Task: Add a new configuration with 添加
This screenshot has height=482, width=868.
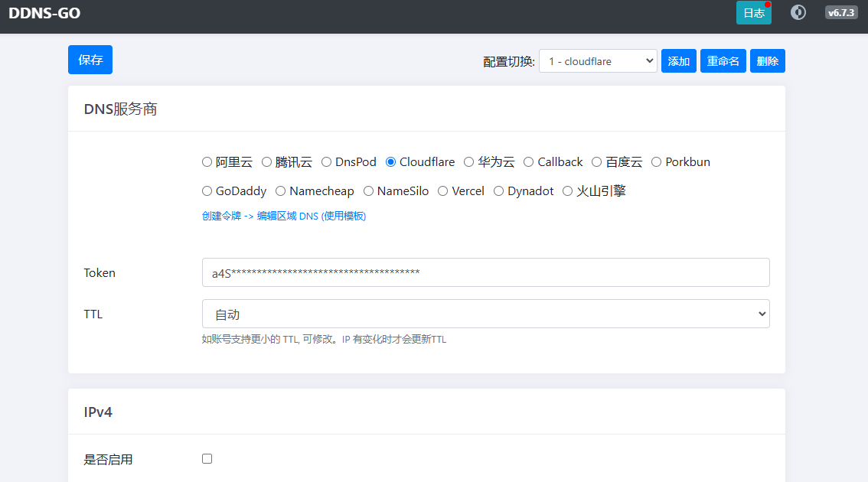Action: click(678, 61)
